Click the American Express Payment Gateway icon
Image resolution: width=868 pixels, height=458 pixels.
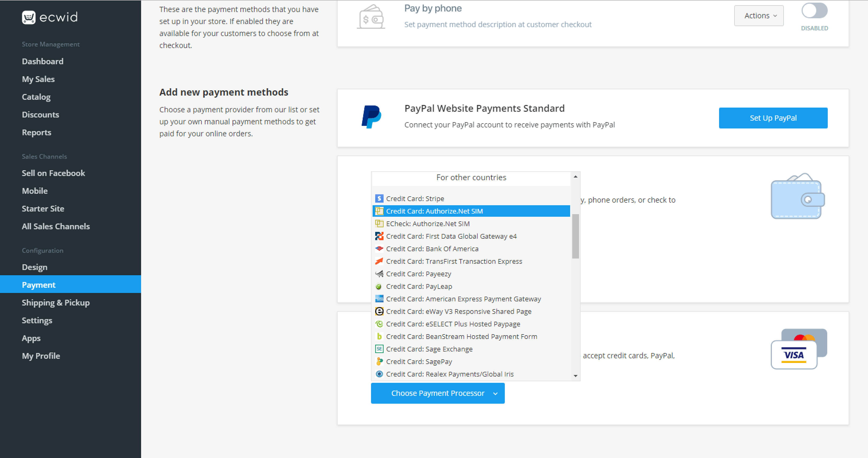(x=379, y=299)
